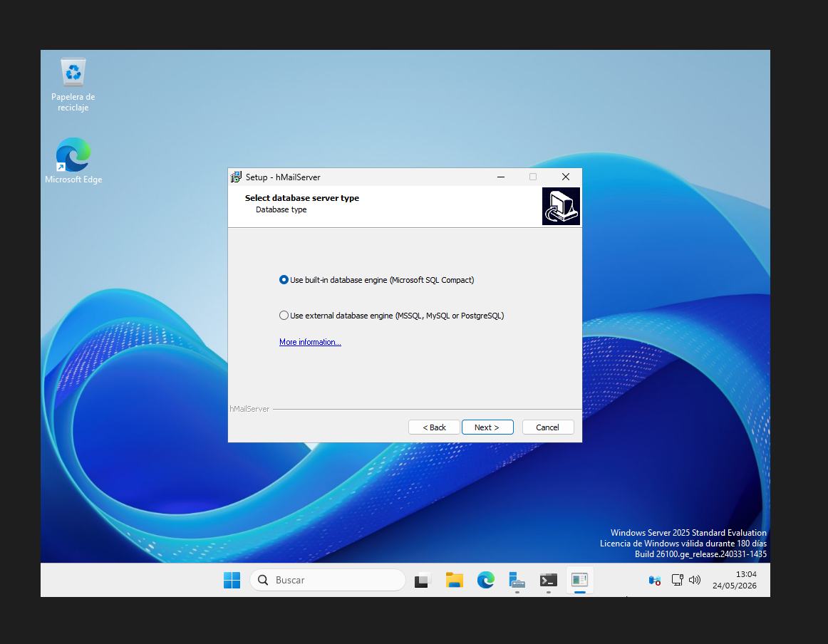Open the clock showing 13:04
The image size is (828, 644).
(735, 580)
